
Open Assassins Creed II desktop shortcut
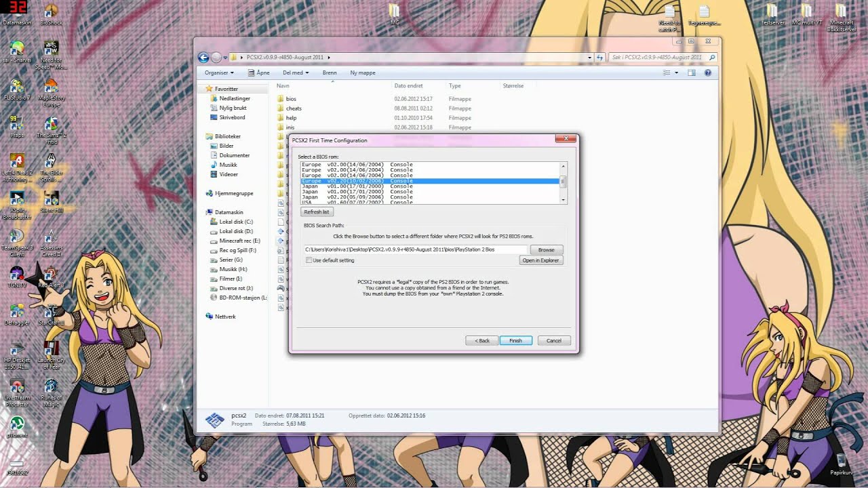[x=51, y=244]
